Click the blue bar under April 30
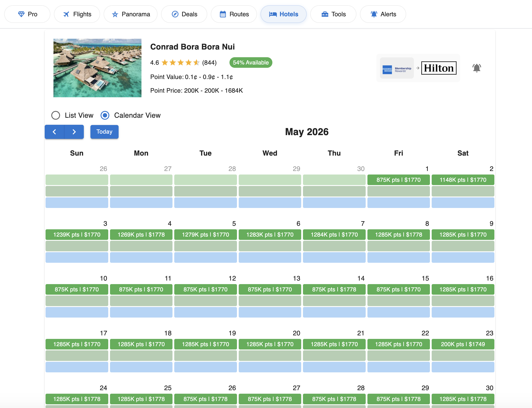This screenshot has width=532, height=408. tap(334, 203)
